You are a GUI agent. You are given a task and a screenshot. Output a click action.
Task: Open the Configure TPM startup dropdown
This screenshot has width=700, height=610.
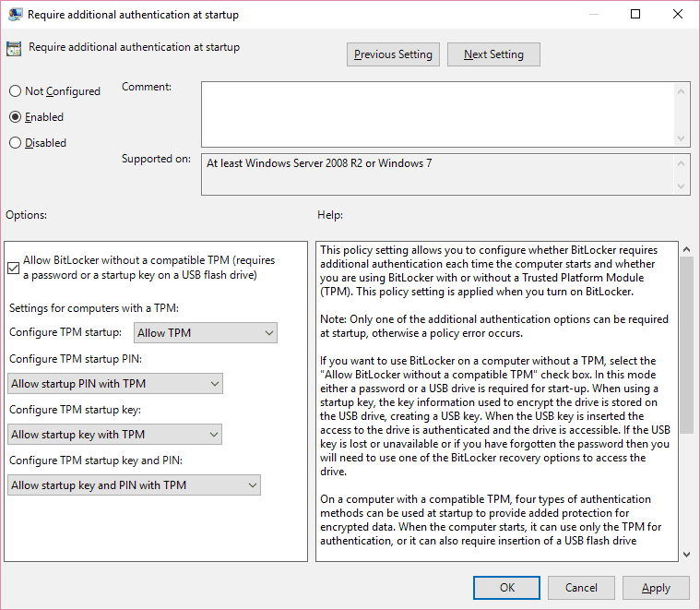click(x=206, y=333)
